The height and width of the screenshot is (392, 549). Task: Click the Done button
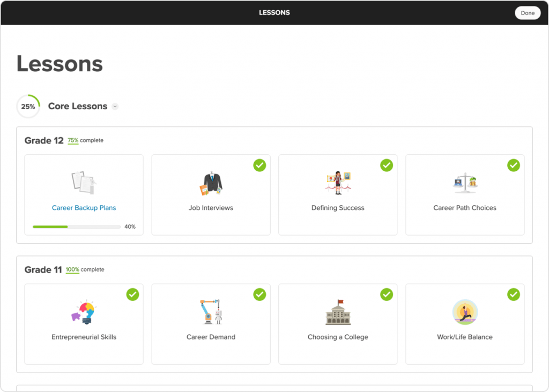click(528, 12)
